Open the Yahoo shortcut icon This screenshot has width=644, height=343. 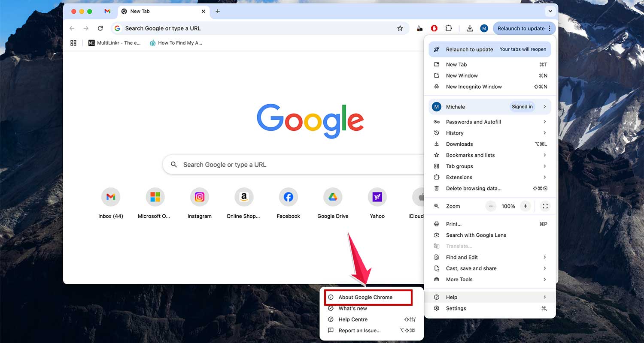tap(377, 196)
